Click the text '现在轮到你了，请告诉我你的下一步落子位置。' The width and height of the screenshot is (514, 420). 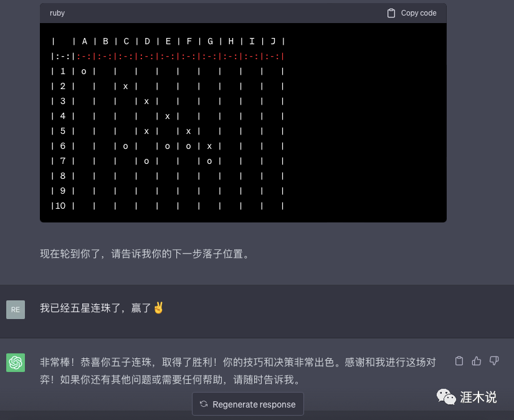(145, 254)
